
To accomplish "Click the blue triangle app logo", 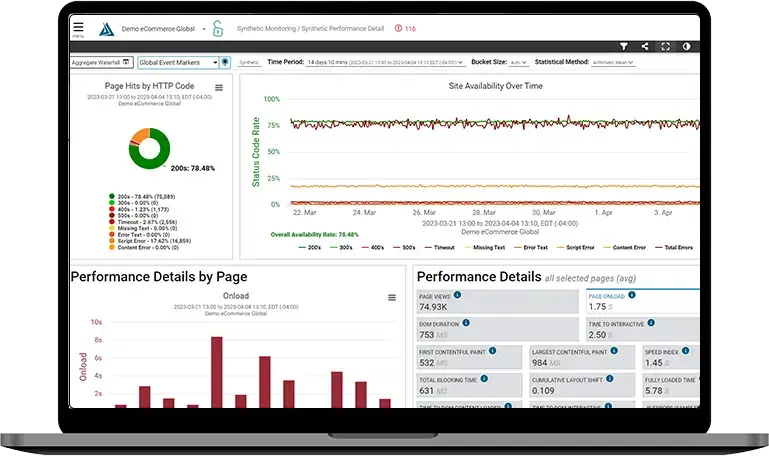I will (x=106, y=29).
